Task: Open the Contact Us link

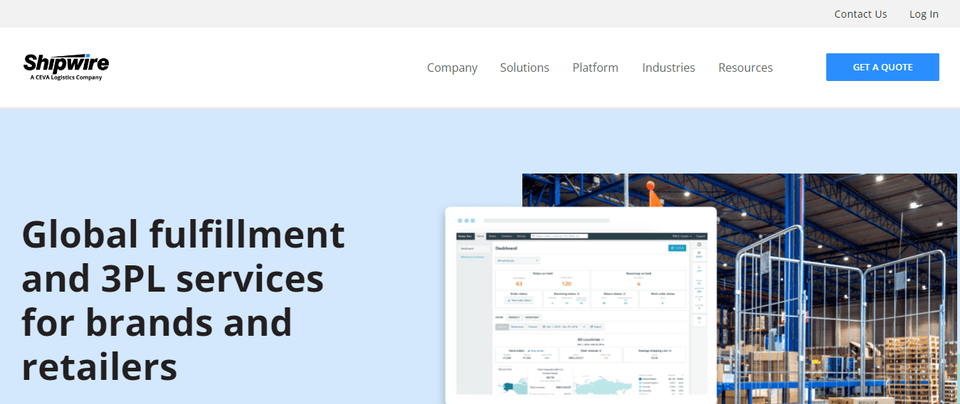Action: point(860,14)
